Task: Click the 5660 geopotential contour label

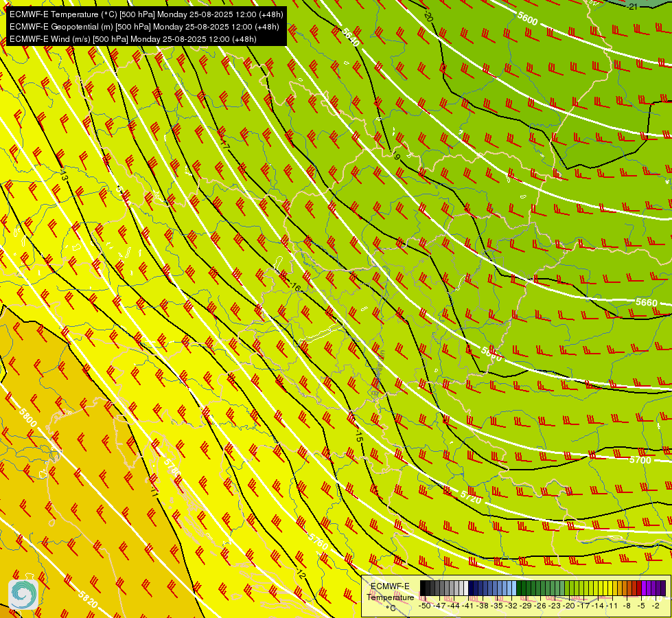Action: point(647,302)
